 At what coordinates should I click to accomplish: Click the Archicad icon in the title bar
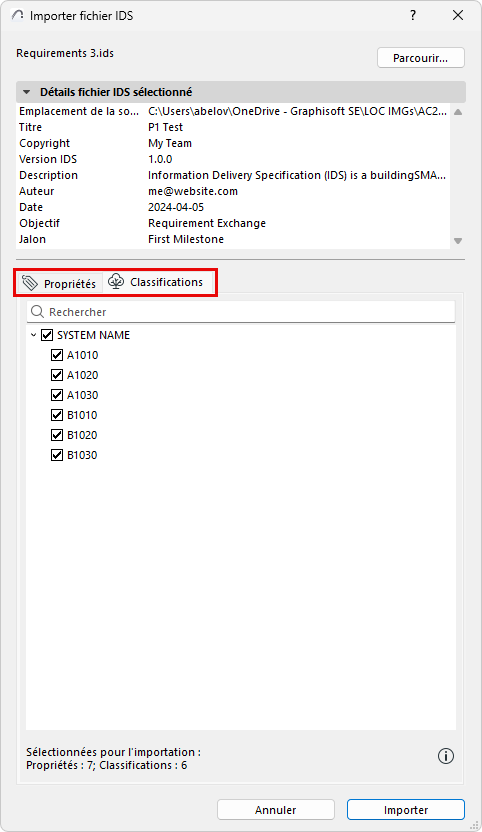pyautogui.click(x=18, y=15)
